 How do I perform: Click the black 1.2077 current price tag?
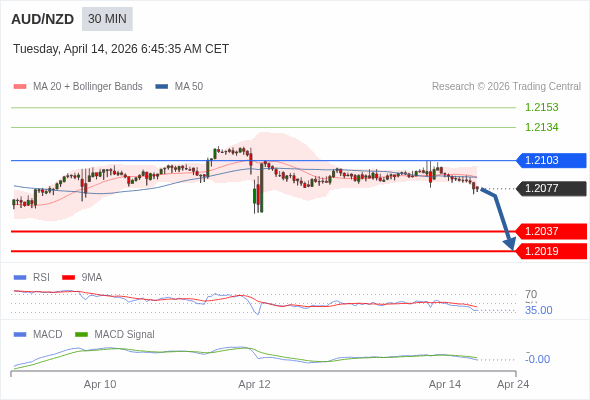click(x=551, y=188)
